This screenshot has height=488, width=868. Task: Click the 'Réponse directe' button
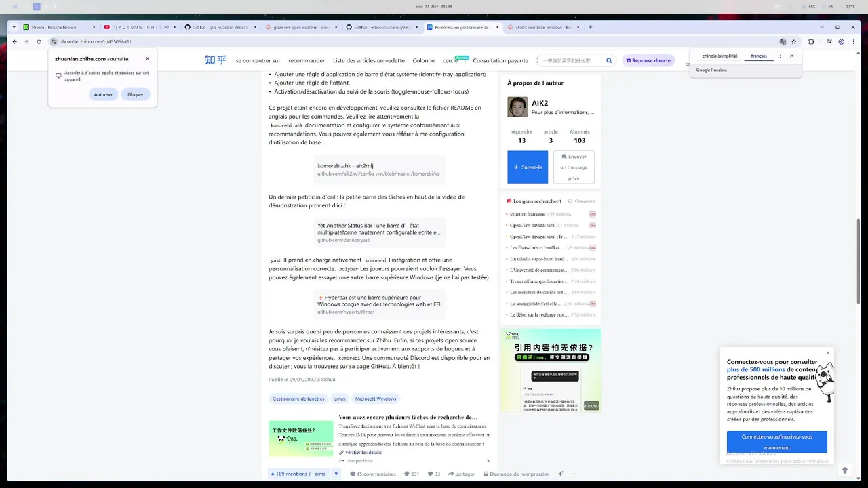point(648,60)
